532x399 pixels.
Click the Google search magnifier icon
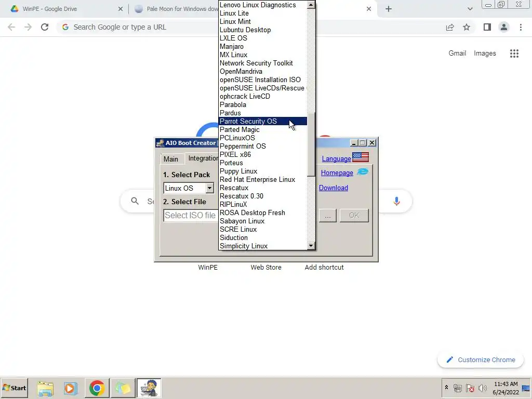(x=135, y=201)
